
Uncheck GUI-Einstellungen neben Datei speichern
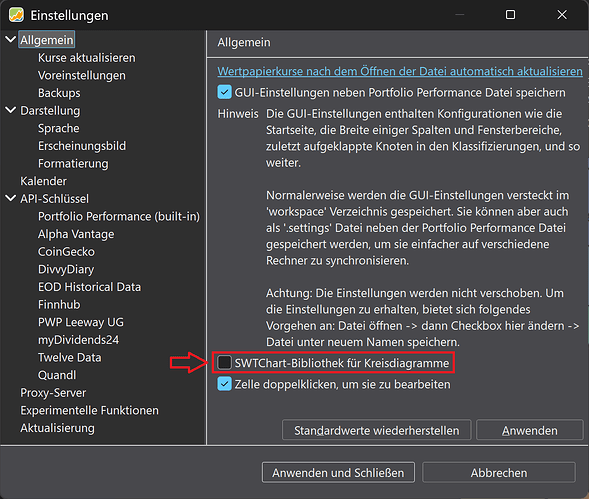tap(225, 92)
